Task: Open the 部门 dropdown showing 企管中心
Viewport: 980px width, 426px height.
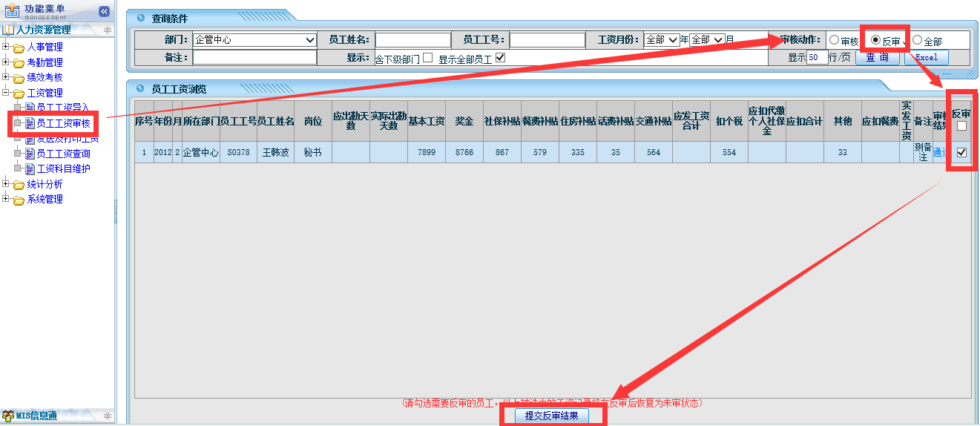Action: tap(254, 40)
